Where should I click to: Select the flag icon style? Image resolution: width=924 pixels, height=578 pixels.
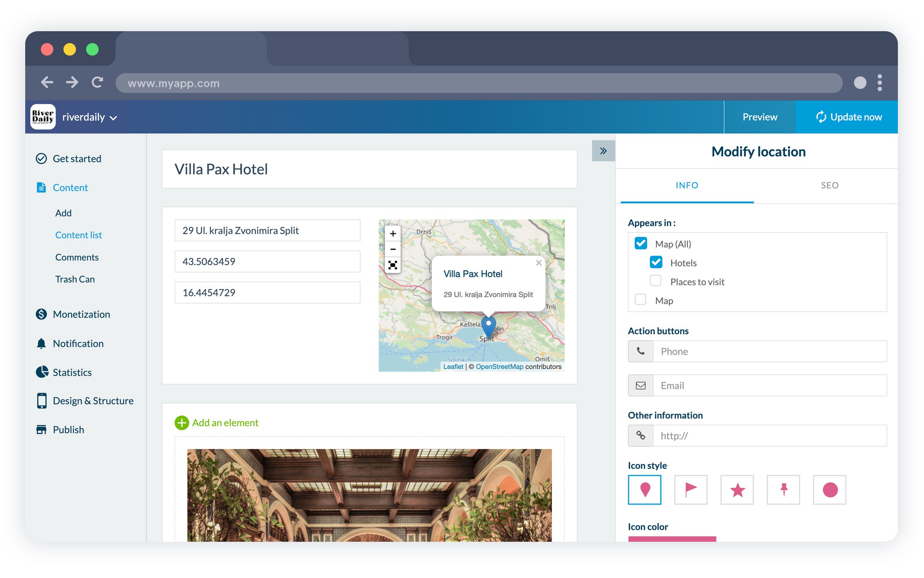pos(691,489)
